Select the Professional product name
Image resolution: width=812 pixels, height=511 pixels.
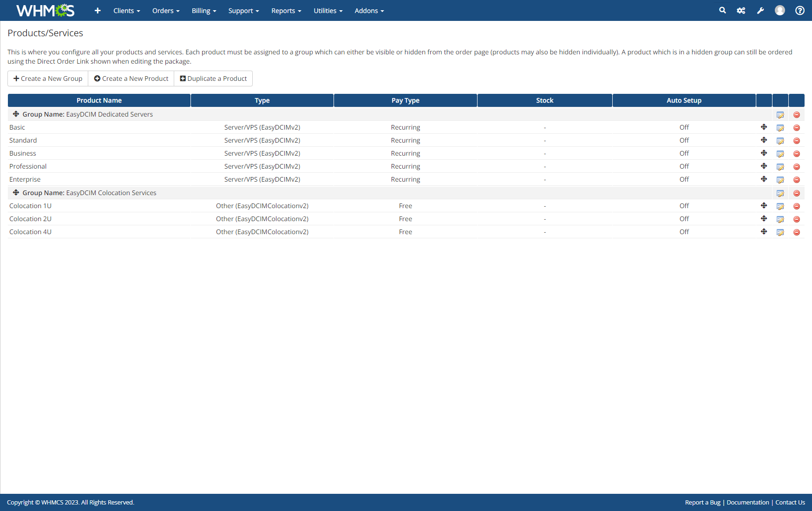point(28,166)
